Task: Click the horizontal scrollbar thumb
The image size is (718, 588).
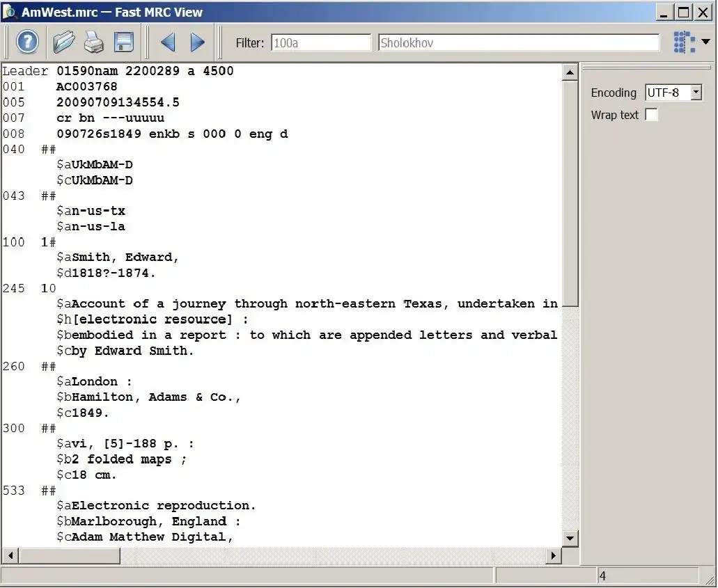Action: point(69,555)
